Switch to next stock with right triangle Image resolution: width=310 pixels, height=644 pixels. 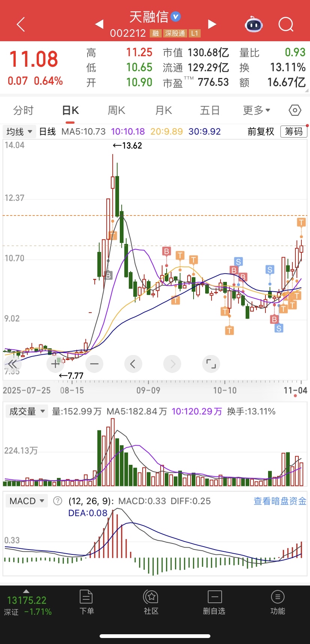pos(212,24)
